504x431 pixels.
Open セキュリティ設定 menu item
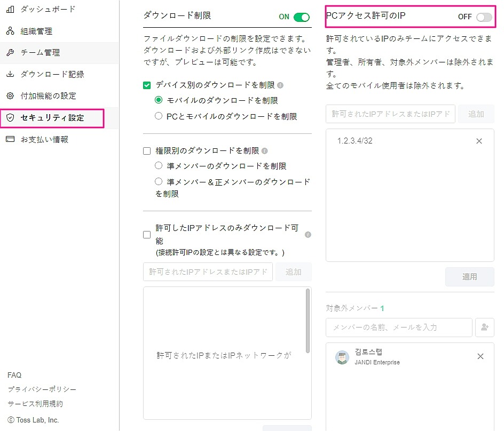click(x=52, y=118)
